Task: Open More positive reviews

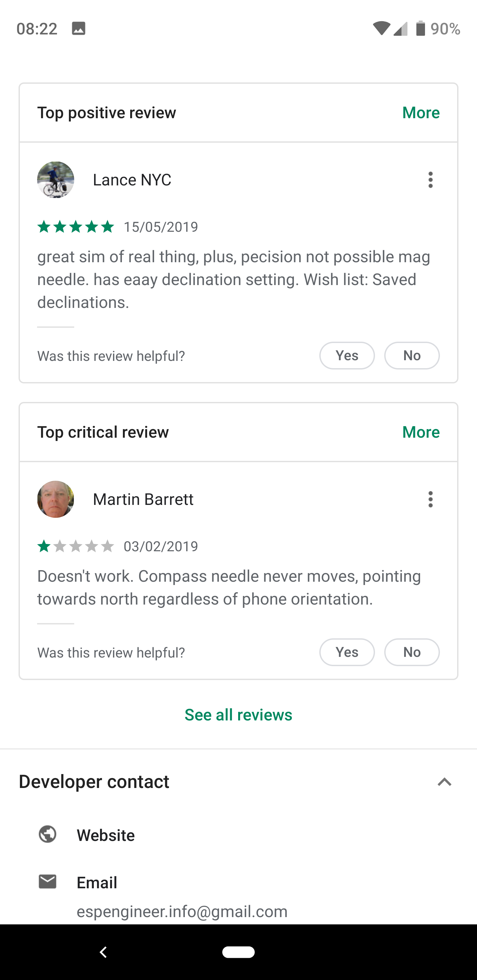Action: (x=421, y=113)
